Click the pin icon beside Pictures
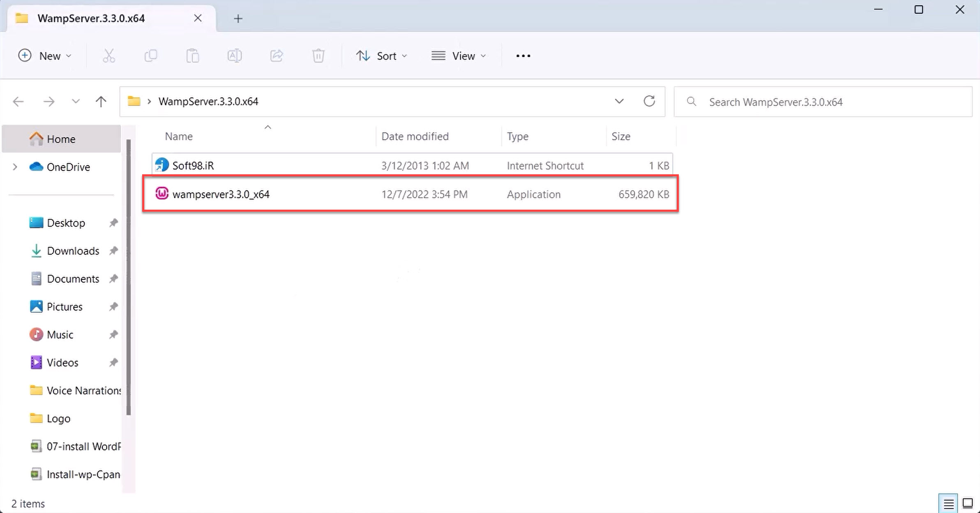The image size is (980, 513). (x=113, y=307)
